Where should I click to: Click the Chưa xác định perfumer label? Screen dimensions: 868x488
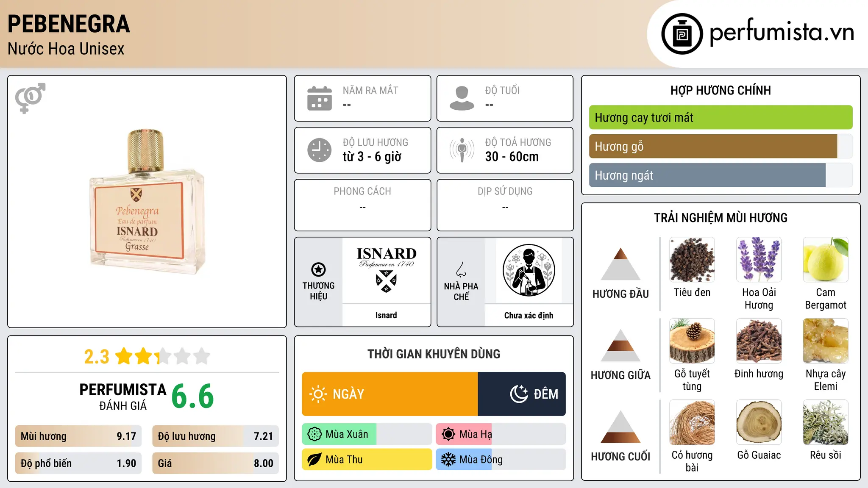pos(529,315)
